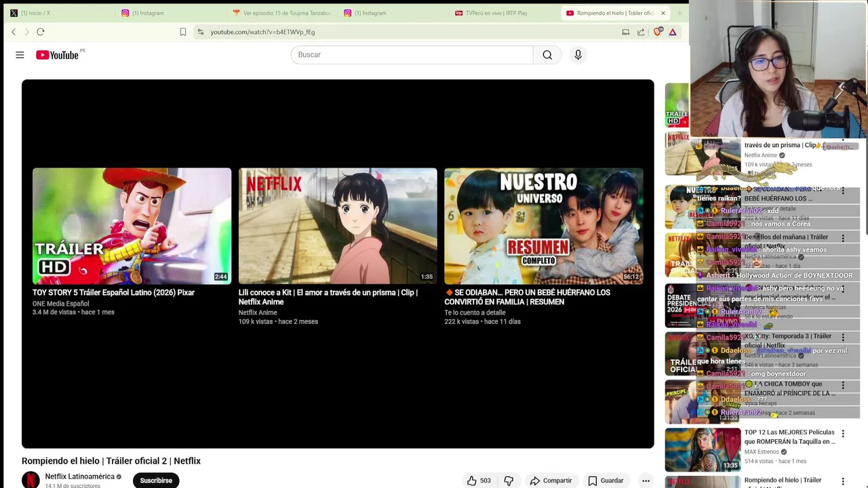Click the search magnifier button
868x488 pixels.
click(547, 55)
